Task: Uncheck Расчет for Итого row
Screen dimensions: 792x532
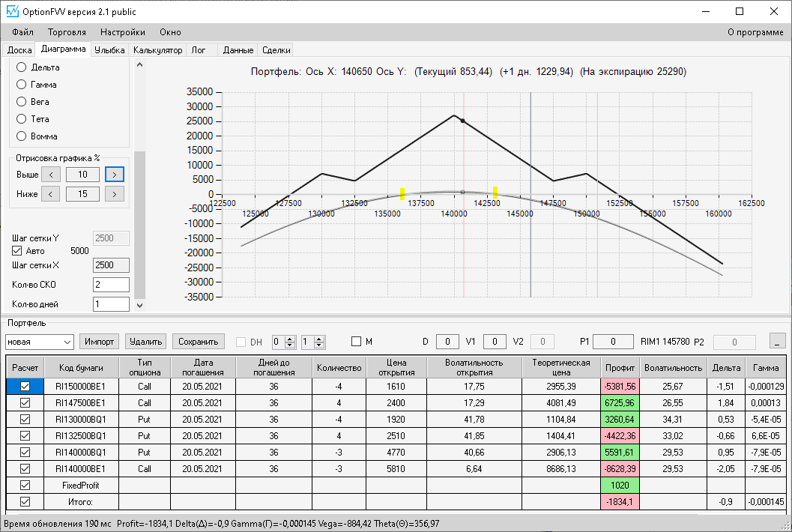Action: coord(25,502)
